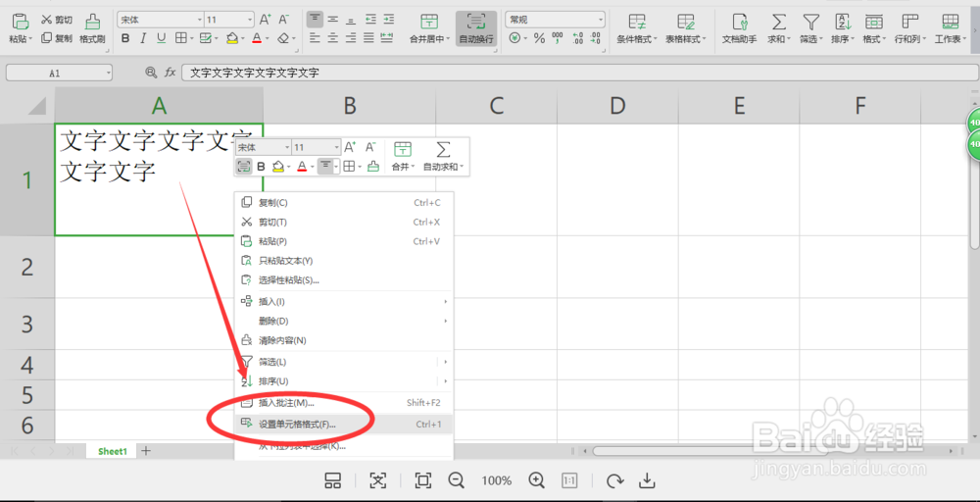Click zoom in magnifier in bottom viewer bar
This screenshot has width=980, height=502.
537,480
